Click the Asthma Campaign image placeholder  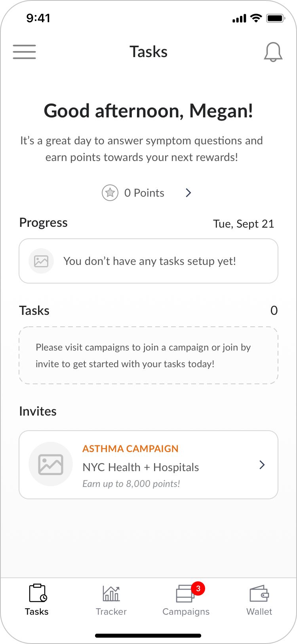(51, 464)
